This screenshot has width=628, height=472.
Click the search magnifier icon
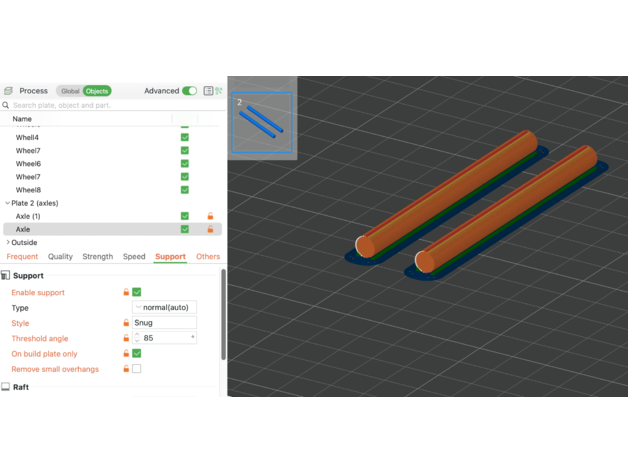pos(7,105)
